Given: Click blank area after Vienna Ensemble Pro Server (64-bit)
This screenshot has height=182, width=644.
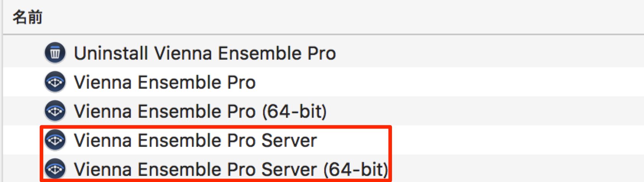Looking at the screenshot, I should pyautogui.click(x=518, y=169).
